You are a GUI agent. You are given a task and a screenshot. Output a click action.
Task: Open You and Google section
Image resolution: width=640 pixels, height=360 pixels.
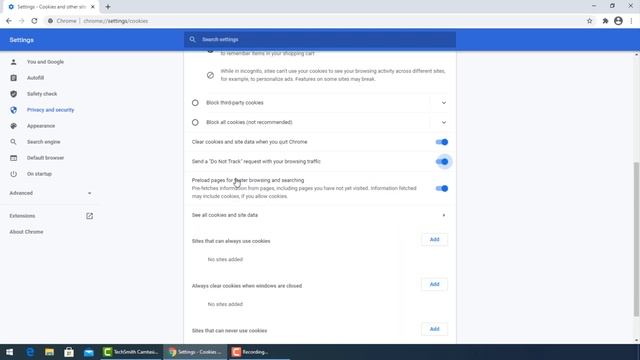click(x=45, y=62)
